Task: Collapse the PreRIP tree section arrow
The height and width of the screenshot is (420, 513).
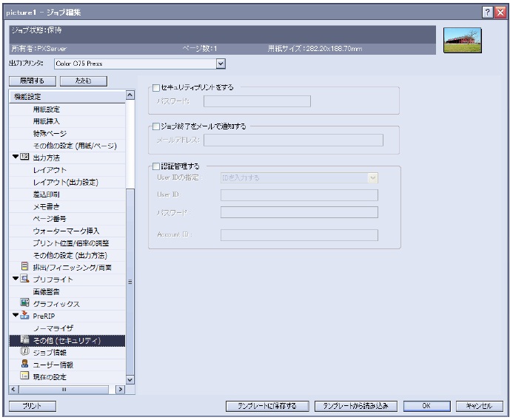Action: coord(16,316)
